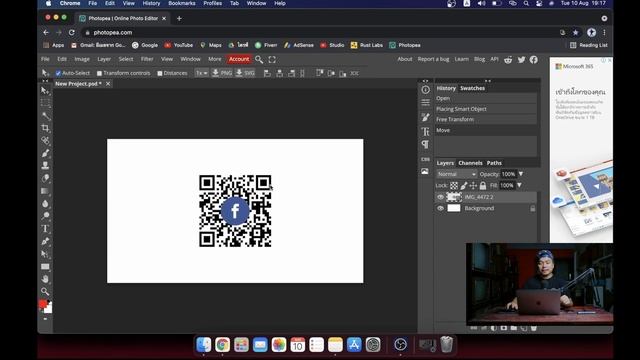Screen dimensions: 640x360
Task: Select the Clone Stamp tool
Action: (45, 166)
